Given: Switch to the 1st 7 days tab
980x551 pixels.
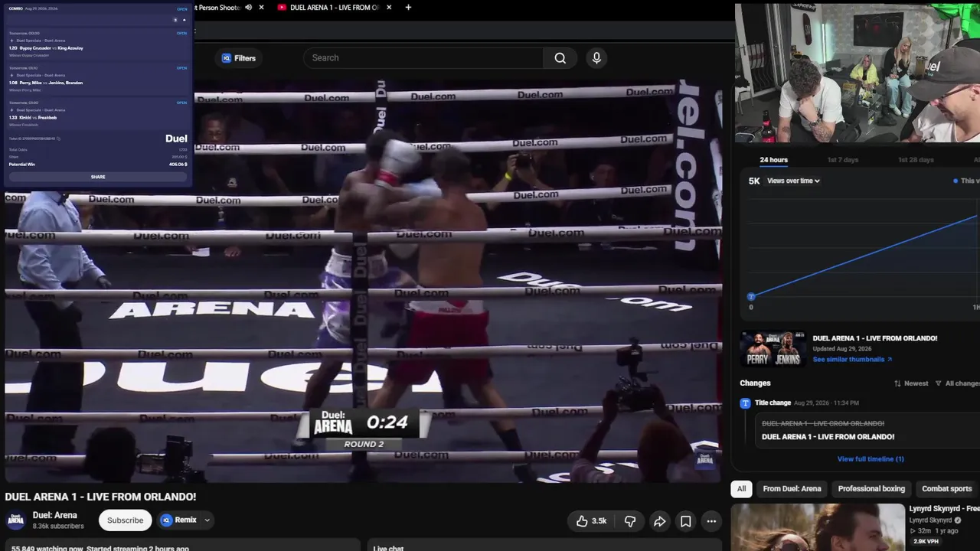Looking at the screenshot, I should (842, 160).
